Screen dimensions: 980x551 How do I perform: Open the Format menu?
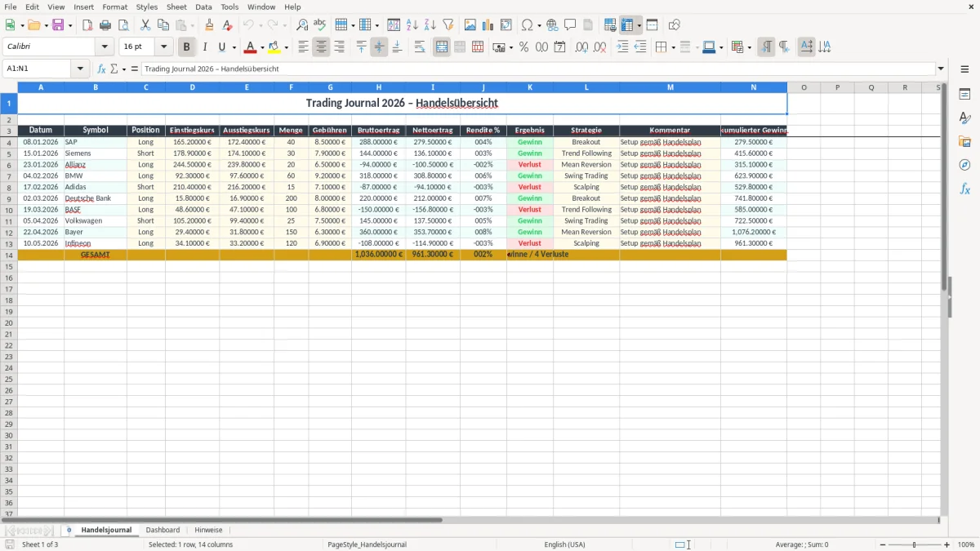114,7
